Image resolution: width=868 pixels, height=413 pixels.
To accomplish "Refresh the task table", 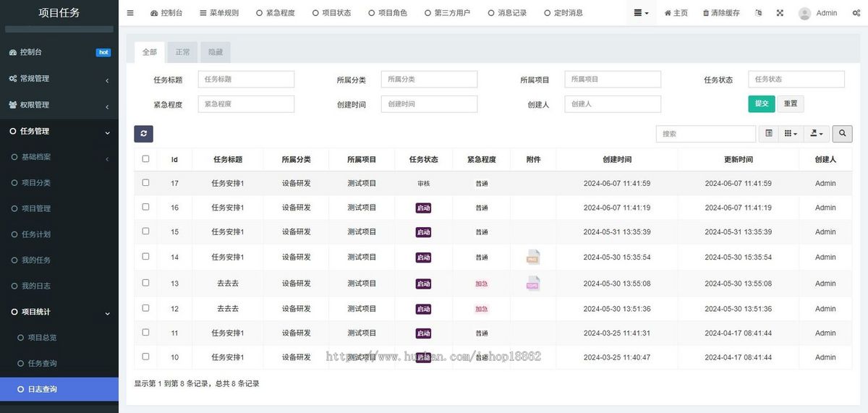I will 143,134.
